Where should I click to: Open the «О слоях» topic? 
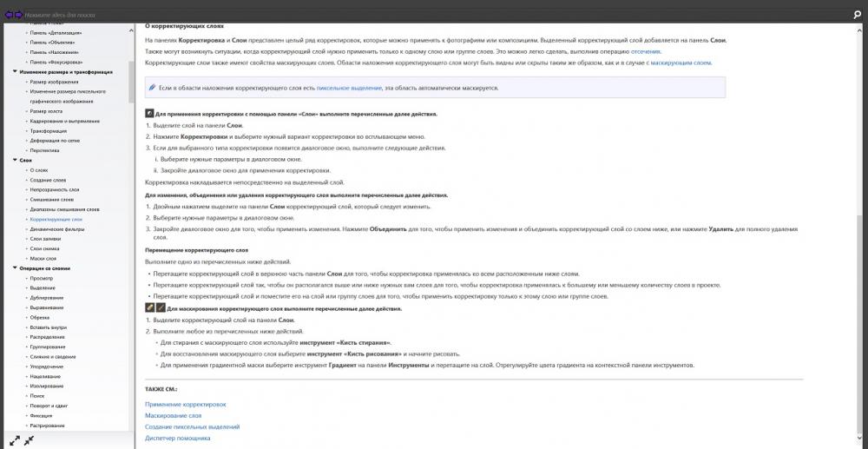point(39,170)
